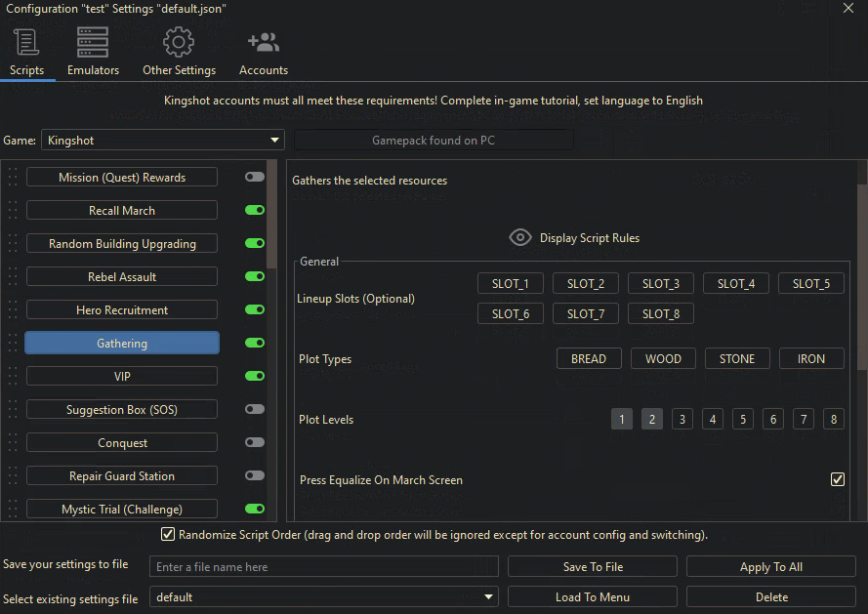The image size is (868, 614).
Task: Open the Accounts people icon
Action: coord(264,43)
